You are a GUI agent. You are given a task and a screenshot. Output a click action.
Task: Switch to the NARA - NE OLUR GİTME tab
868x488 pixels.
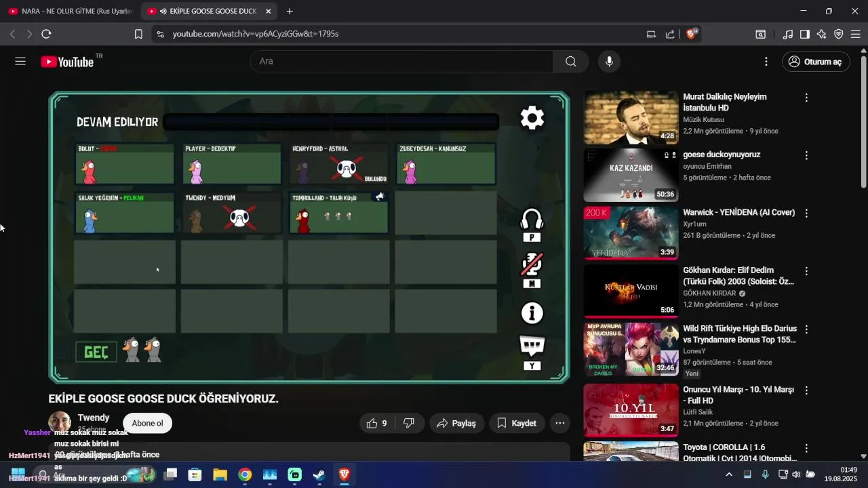(x=70, y=12)
